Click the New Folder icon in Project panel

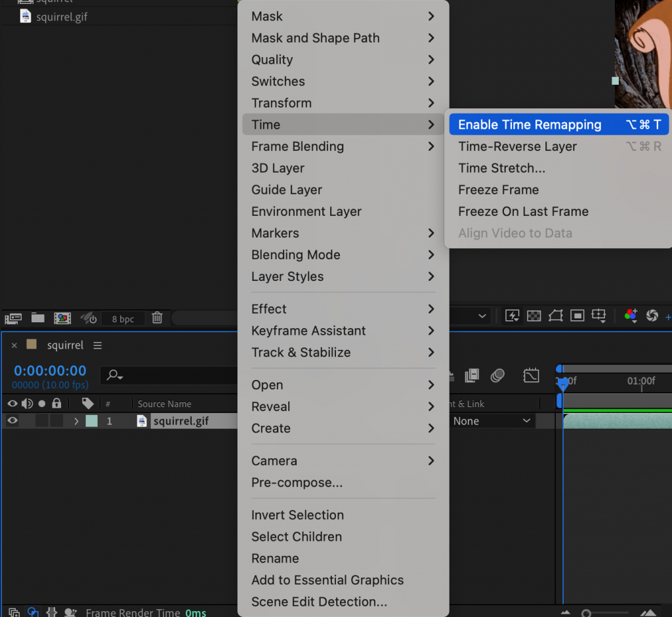tap(37, 318)
